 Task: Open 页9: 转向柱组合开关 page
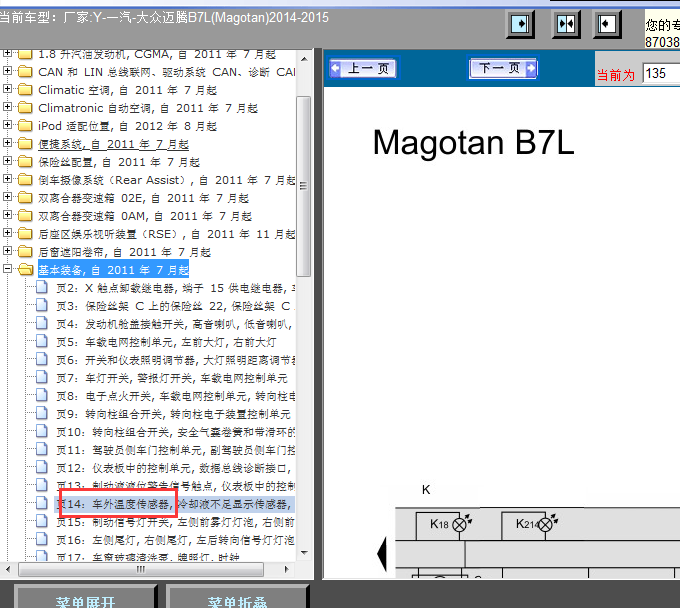pyautogui.click(x=173, y=415)
